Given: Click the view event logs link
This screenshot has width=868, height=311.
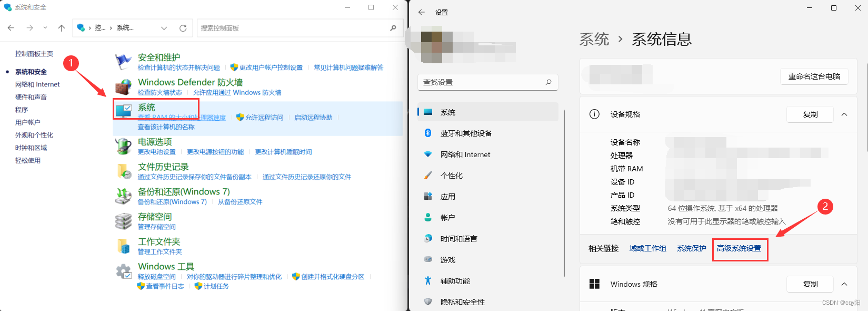Looking at the screenshot, I should pos(165,286).
